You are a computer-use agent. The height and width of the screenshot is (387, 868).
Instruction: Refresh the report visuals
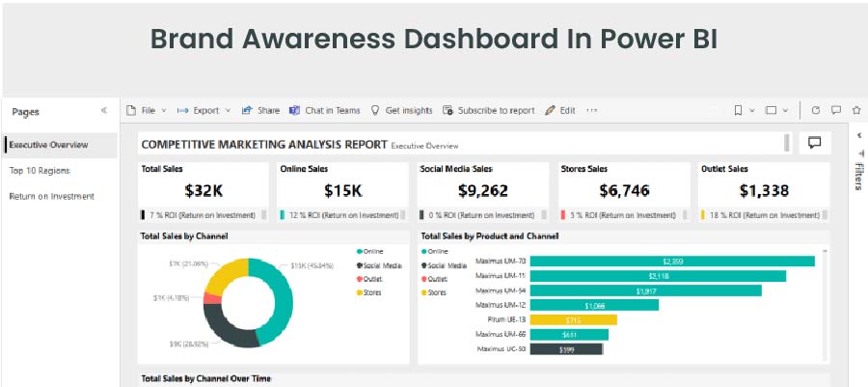click(815, 110)
